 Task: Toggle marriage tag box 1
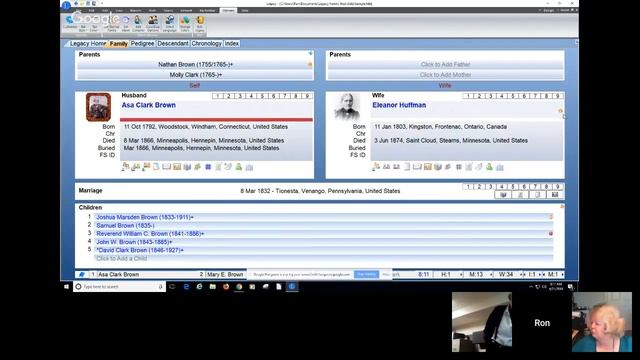[469, 187]
